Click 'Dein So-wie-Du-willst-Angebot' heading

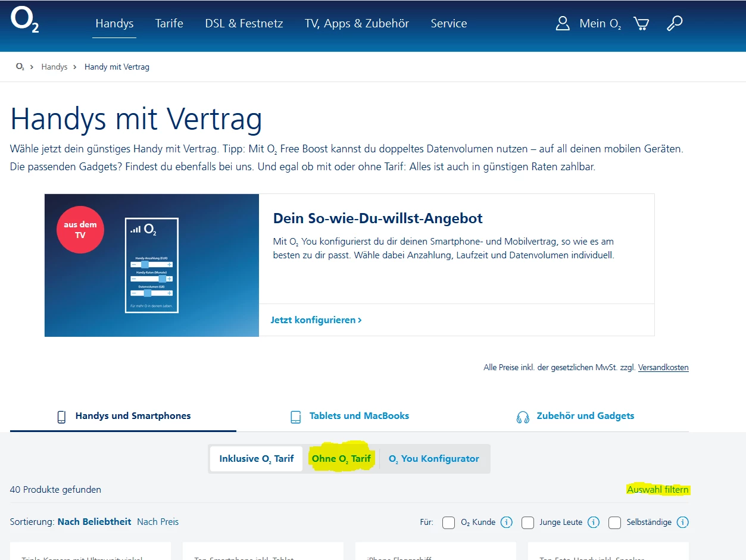(377, 218)
